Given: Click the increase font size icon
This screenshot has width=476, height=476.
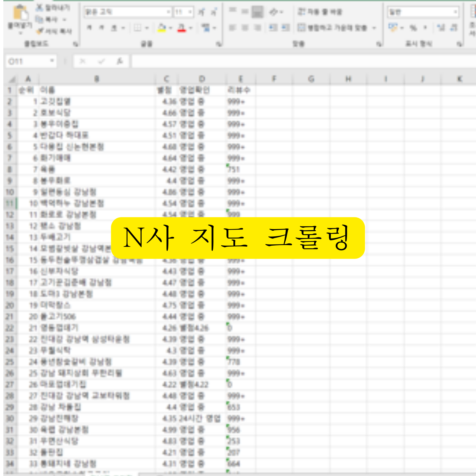Looking at the screenshot, I should click(x=202, y=12).
